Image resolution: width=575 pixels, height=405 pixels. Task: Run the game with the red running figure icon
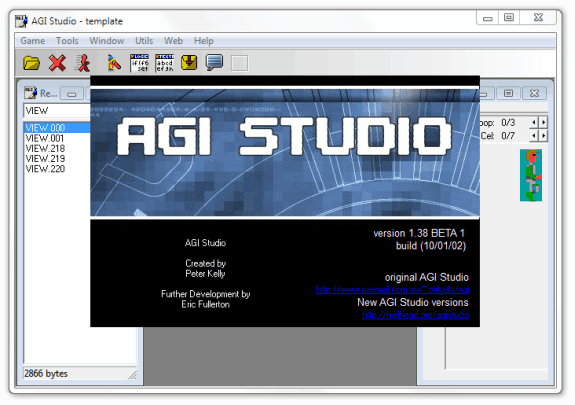(83, 63)
